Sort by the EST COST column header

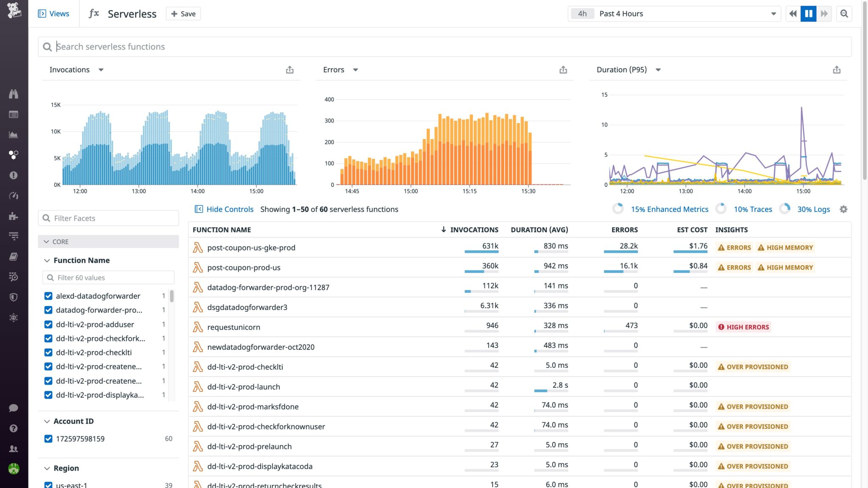tap(692, 230)
